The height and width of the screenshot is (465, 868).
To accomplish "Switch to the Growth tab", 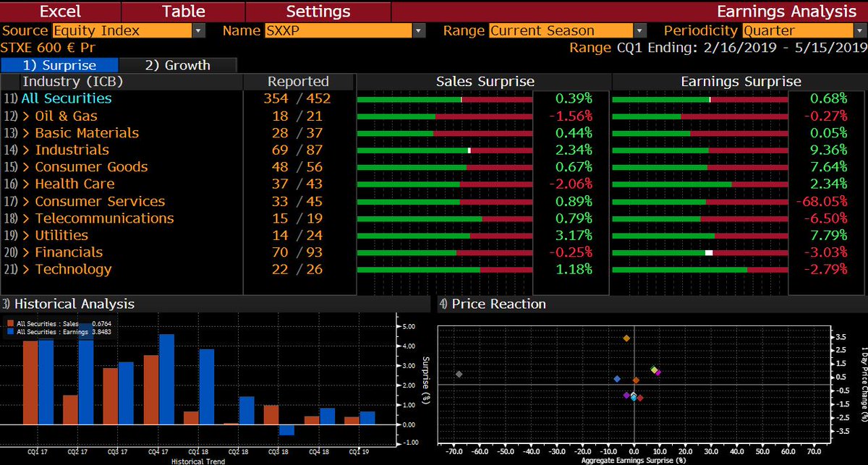I will click(x=177, y=65).
